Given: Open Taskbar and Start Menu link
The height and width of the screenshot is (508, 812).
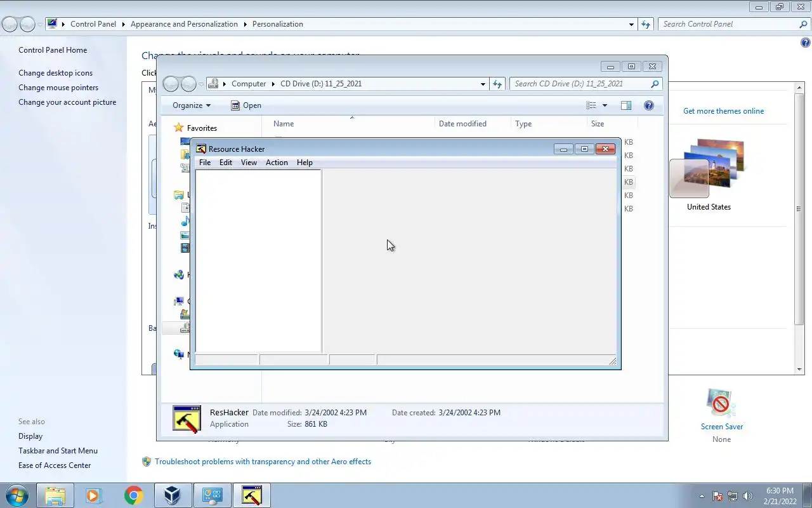Looking at the screenshot, I should [58, 451].
